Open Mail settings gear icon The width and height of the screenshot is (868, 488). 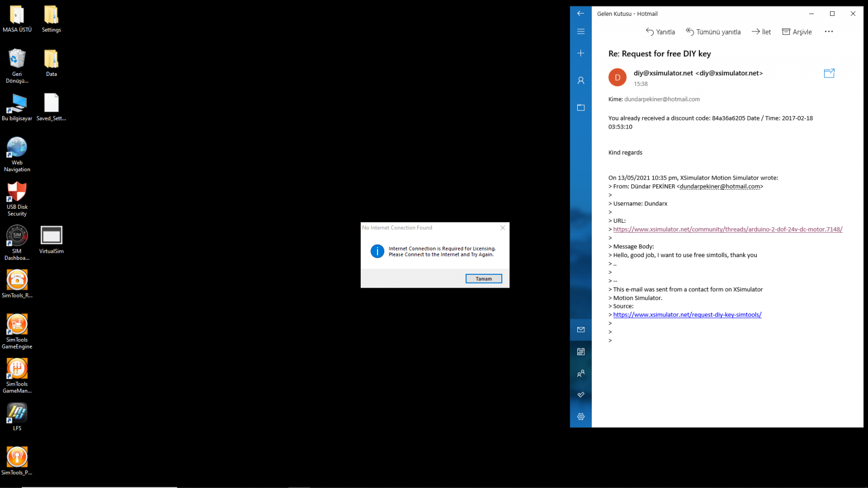(x=580, y=416)
